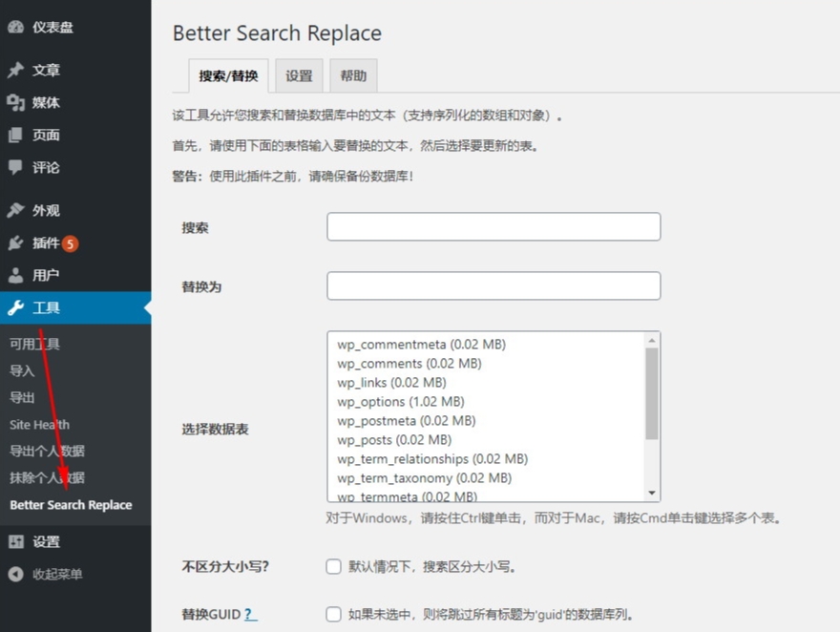This screenshot has height=632, width=840.
Task: Open 导出 submenu link
Action: pyautogui.click(x=22, y=397)
